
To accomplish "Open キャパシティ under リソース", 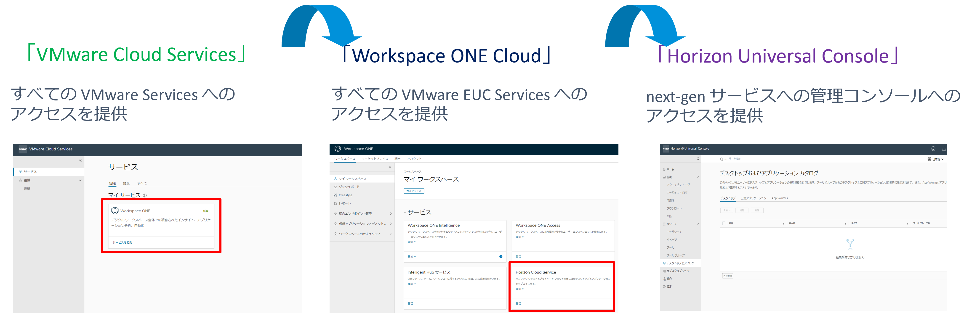I will (x=674, y=232).
